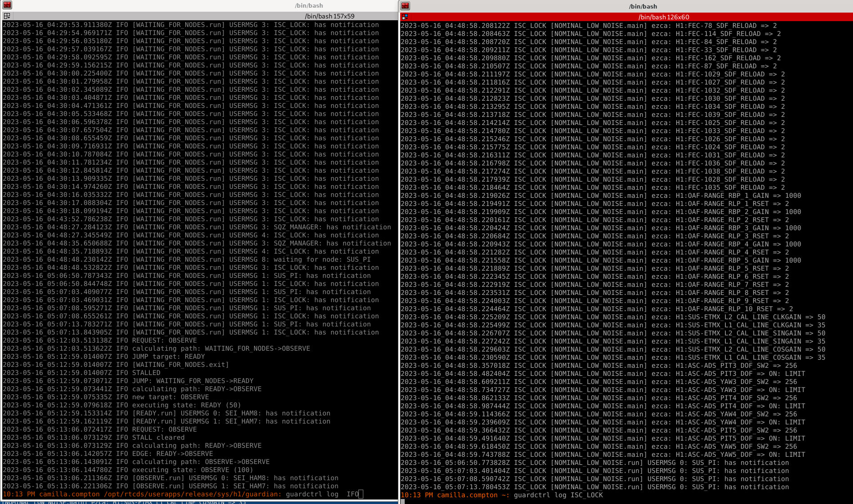The height and width of the screenshot is (504, 853).
Task: Click the 'H1:OAF-RANGE_RLP_1_RSET => 2' line
Action: coord(595,204)
